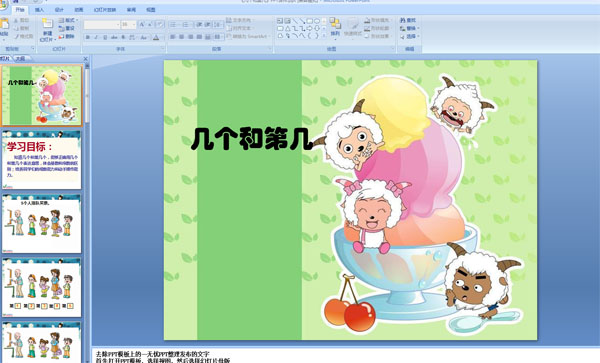Switch to the Outline pane tab
The height and width of the screenshot is (363, 600).
pos(20,59)
